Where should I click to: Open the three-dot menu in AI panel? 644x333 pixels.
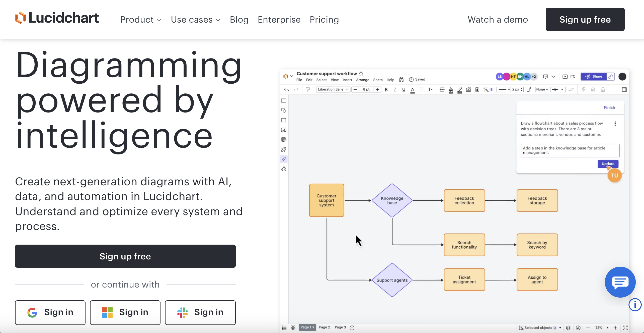(x=615, y=124)
